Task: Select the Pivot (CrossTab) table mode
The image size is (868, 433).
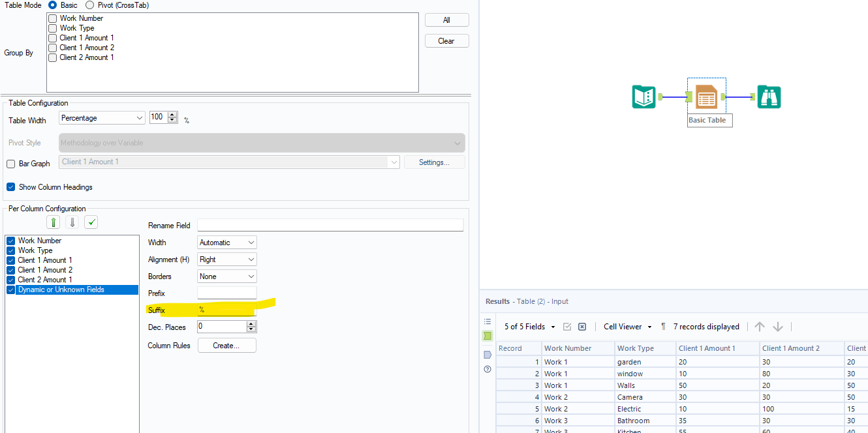Action: (x=88, y=5)
